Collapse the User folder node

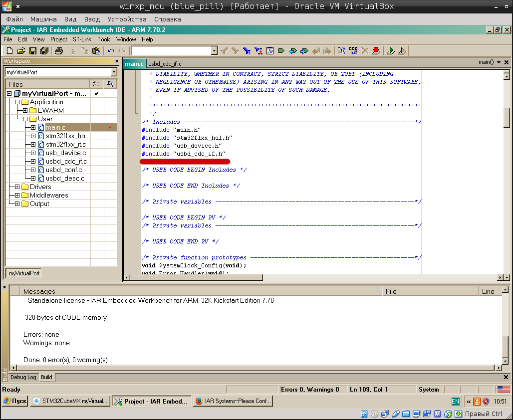pyautogui.click(x=25, y=119)
